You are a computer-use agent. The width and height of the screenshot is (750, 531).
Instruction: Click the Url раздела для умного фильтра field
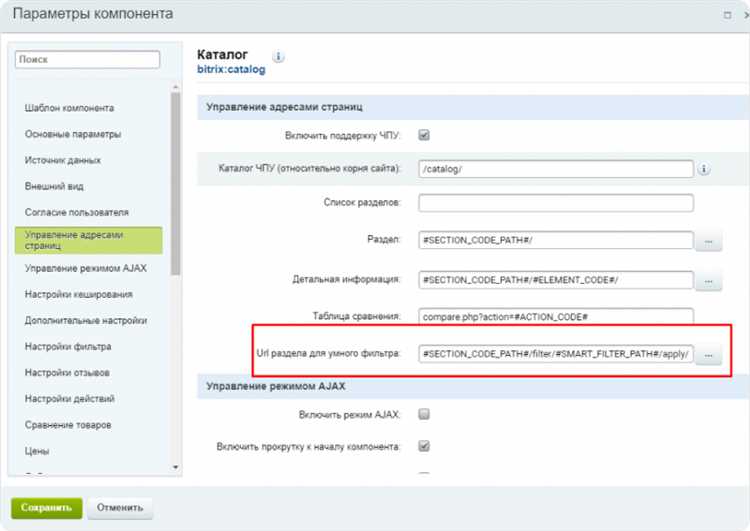[556, 354]
